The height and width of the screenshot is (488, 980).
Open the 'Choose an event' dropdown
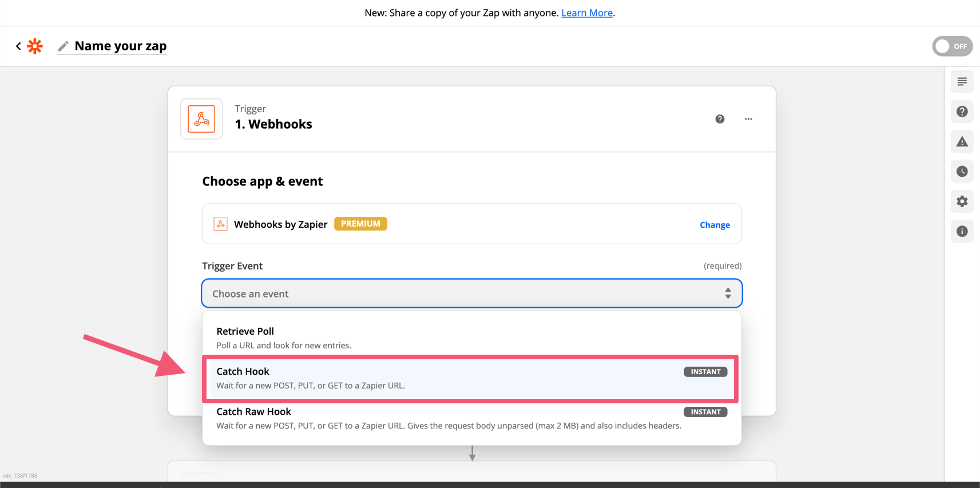pos(472,293)
